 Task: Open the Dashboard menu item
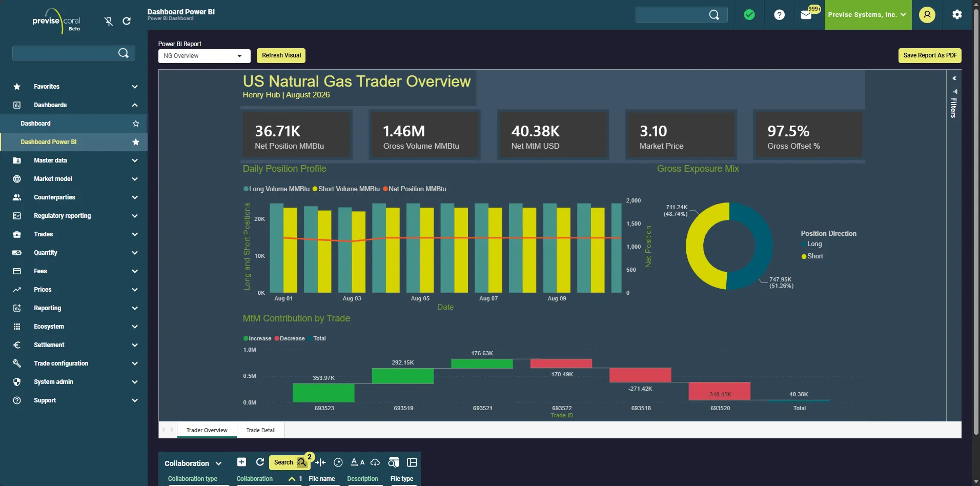pos(74,124)
